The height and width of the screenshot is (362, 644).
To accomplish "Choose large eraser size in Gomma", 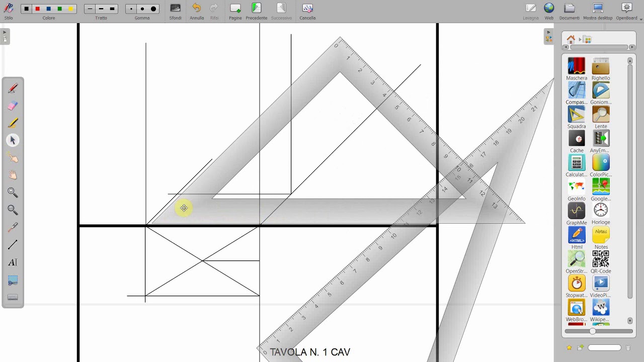I will [x=153, y=9].
